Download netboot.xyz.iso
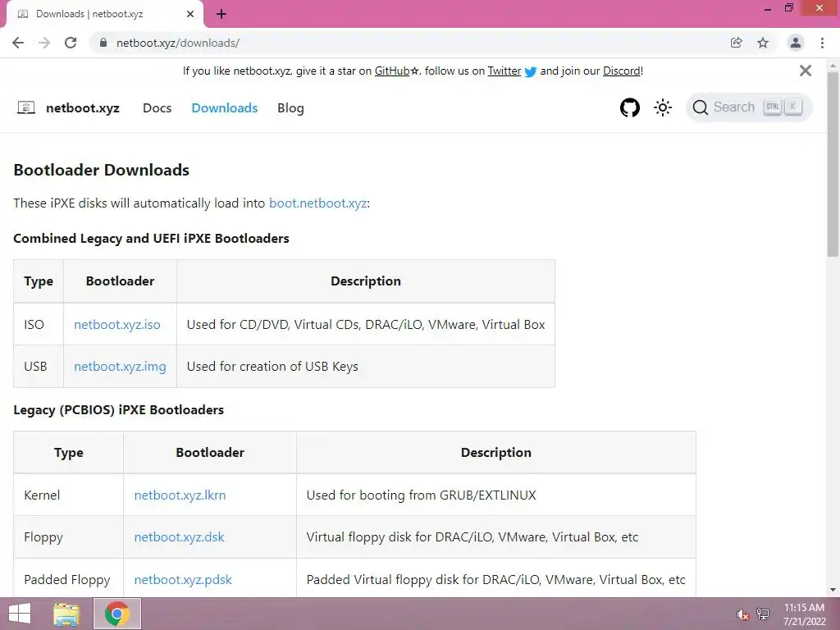 coord(116,325)
